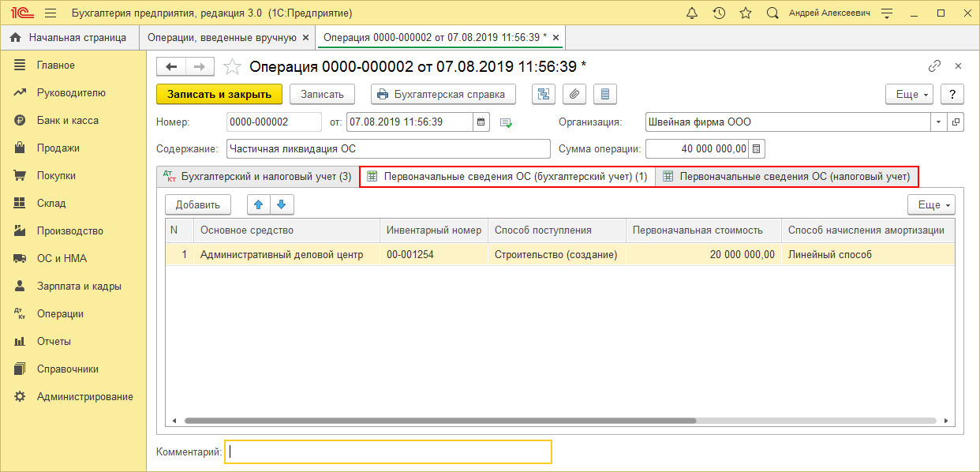Switch to Бухгалтерский и налоговый учет tab
Image resolution: width=980 pixels, height=472 pixels.
pos(257,177)
